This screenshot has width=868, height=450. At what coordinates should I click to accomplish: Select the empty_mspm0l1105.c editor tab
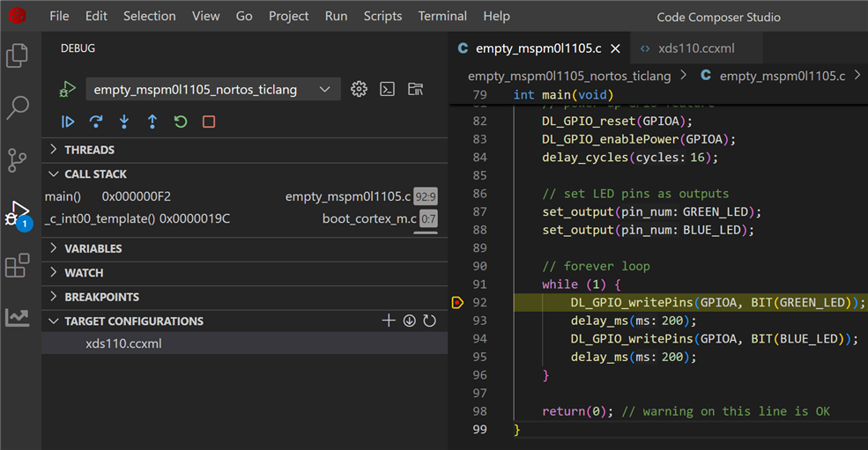coord(538,48)
